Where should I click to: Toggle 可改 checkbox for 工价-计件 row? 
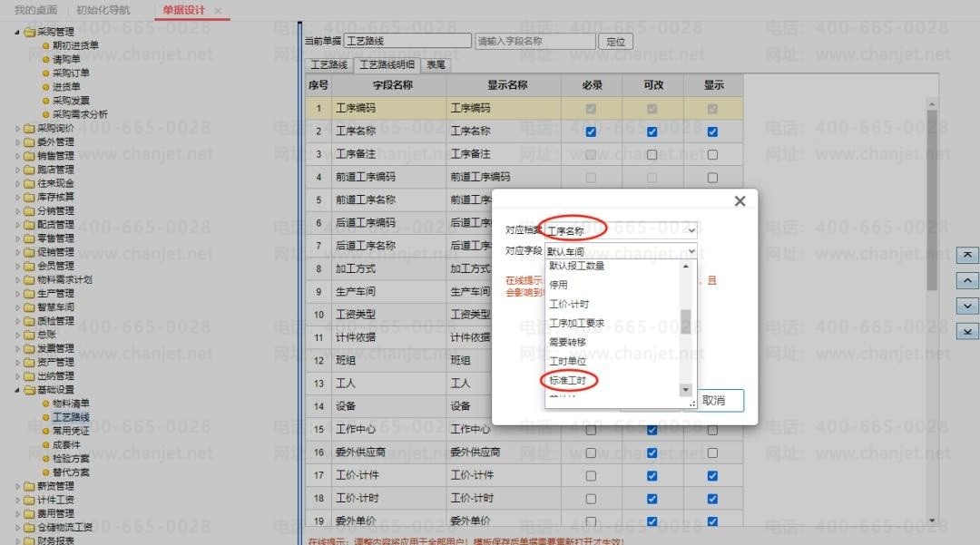(x=652, y=476)
